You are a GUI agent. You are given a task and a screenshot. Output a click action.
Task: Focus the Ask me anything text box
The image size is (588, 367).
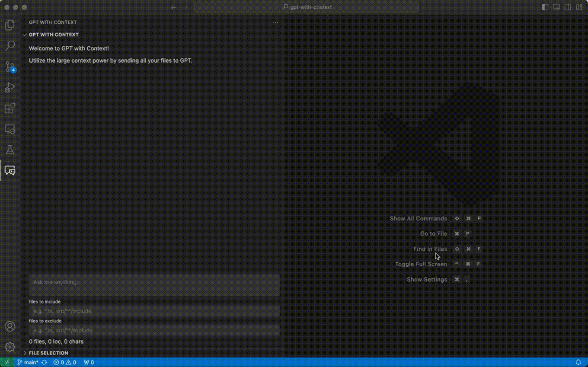(x=154, y=285)
